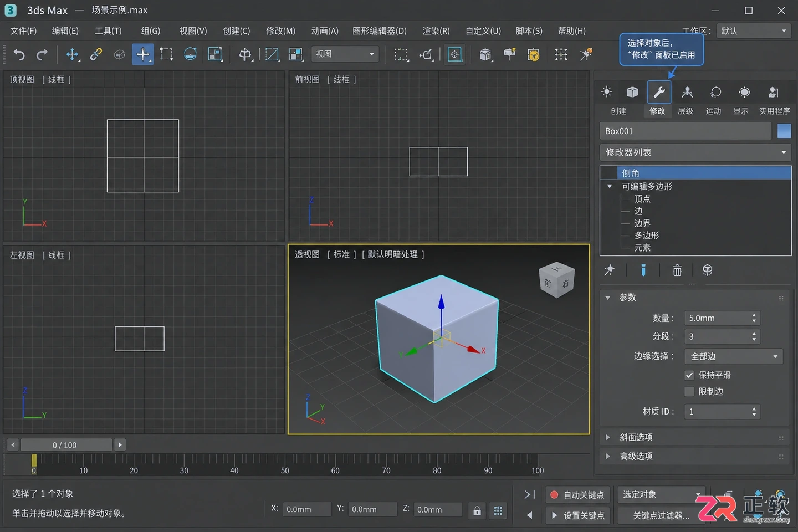This screenshot has width=798, height=532.
Task: Toggle the selection lock padlock icon
Action: click(477, 510)
